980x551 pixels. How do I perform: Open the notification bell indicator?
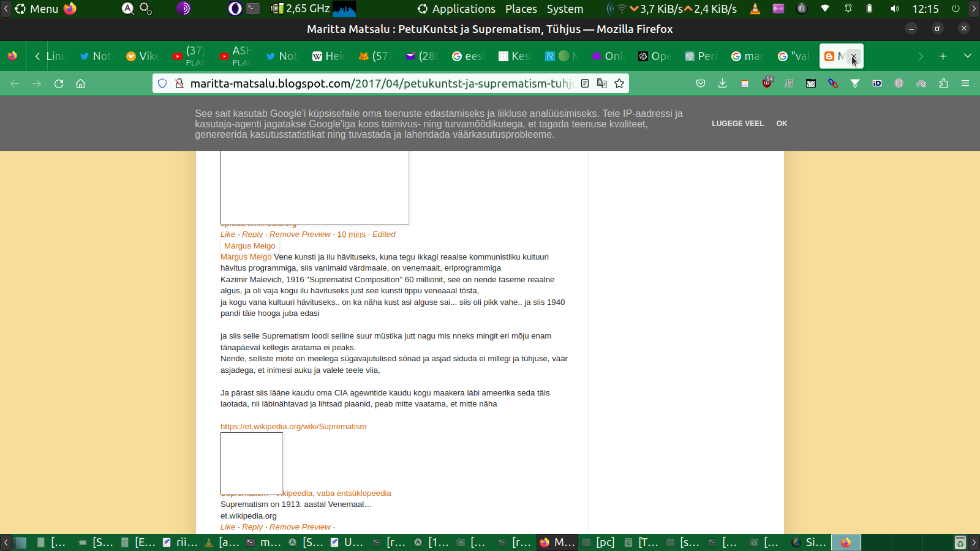pyautogui.click(x=848, y=9)
